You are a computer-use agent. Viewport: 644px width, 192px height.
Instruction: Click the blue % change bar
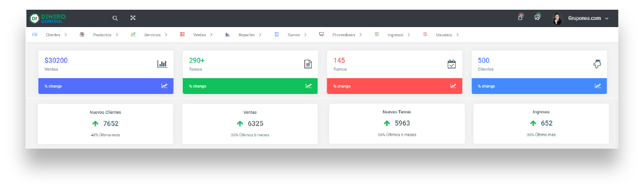click(x=539, y=86)
